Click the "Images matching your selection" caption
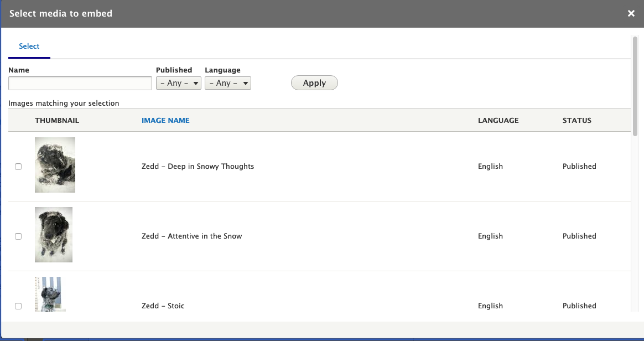The height and width of the screenshot is (341, 644). pos(64,104)
